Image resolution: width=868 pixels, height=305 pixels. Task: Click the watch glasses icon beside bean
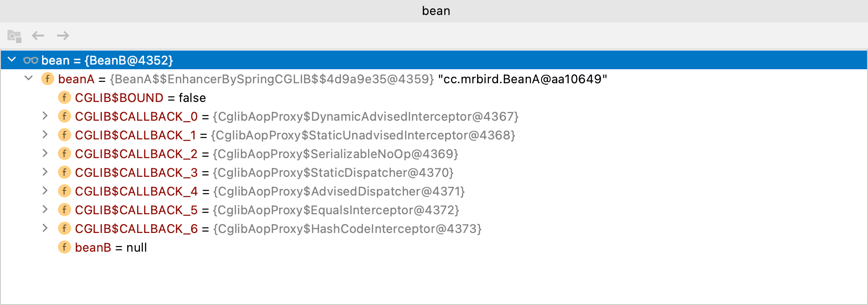click(x=31, y=60)
